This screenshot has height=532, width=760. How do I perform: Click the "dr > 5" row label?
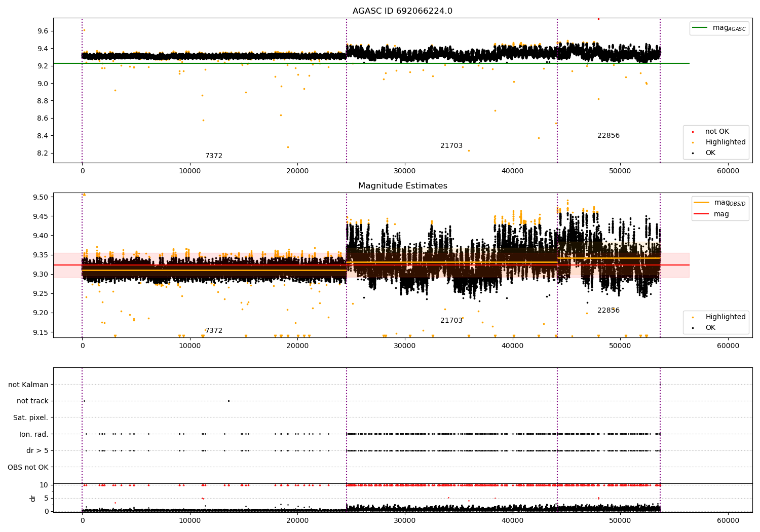click(x=37, y=450)
